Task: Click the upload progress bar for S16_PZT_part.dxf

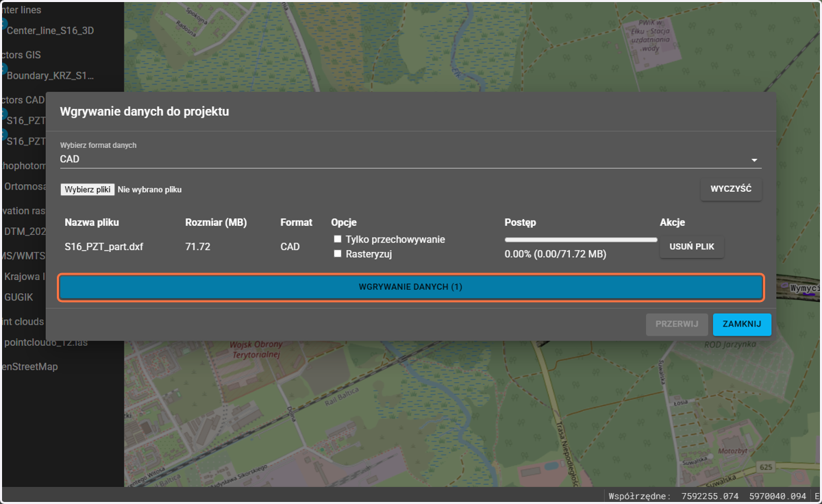Action: coord(581,240)
